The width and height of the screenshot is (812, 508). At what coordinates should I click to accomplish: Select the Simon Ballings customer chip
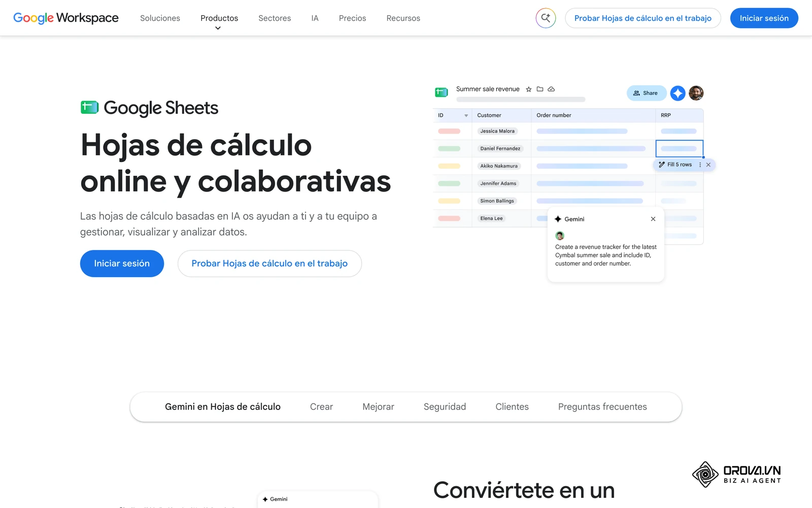point(497,201)
